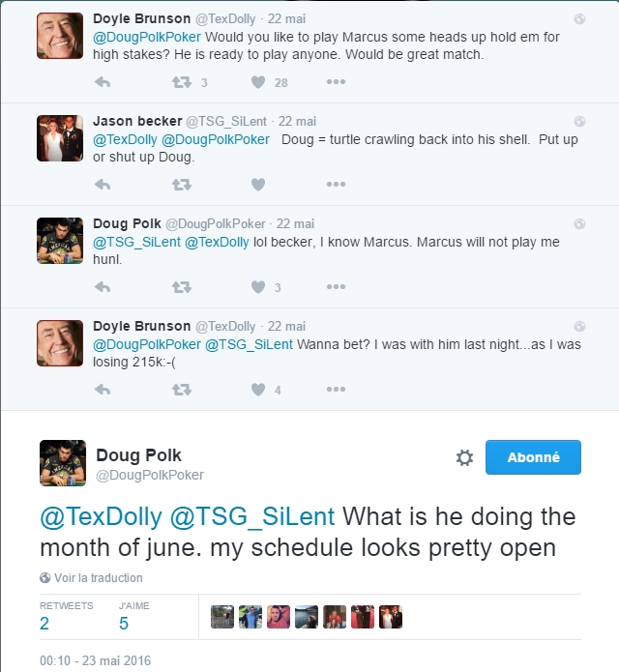619x672 pixels.
Task: Reply to Doyle's 'Wanna bet?' tweet
Action: point(103,390)
